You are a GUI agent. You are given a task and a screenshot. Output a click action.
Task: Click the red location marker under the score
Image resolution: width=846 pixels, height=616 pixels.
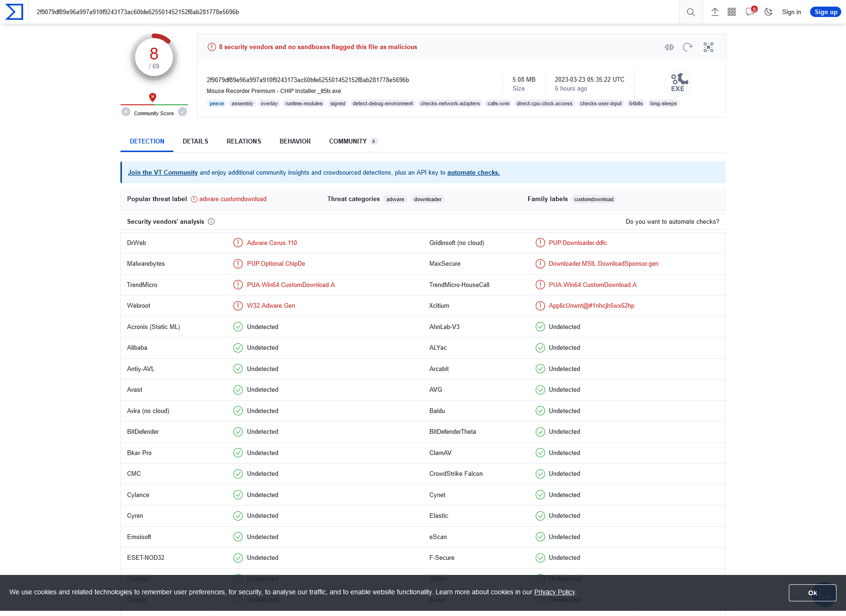point(153,97)
